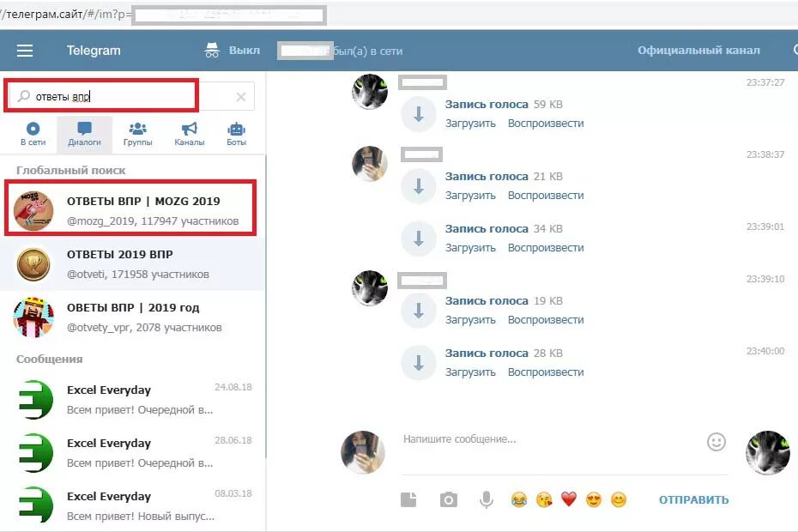Click the browser address bar URL

tap(163, 15)
